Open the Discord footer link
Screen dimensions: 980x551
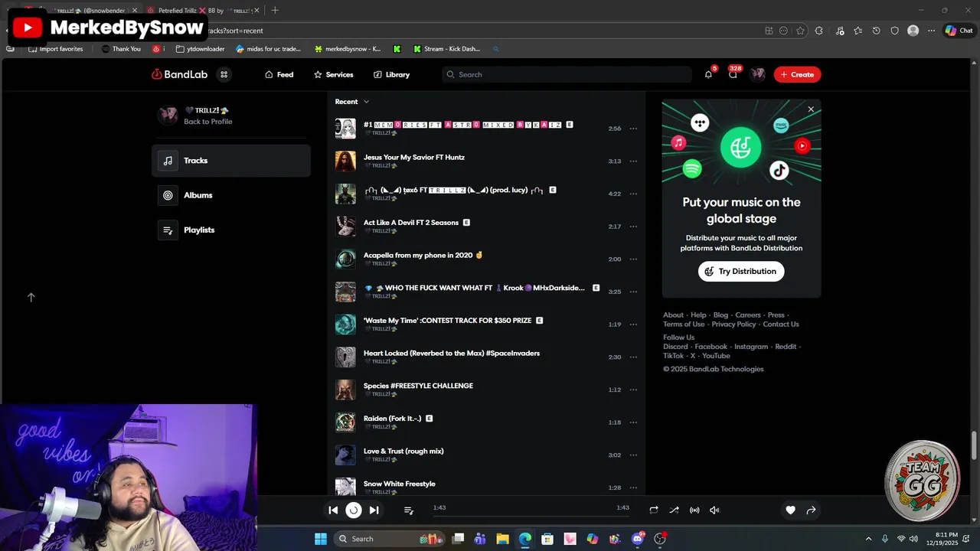click(x=675, y=347)
